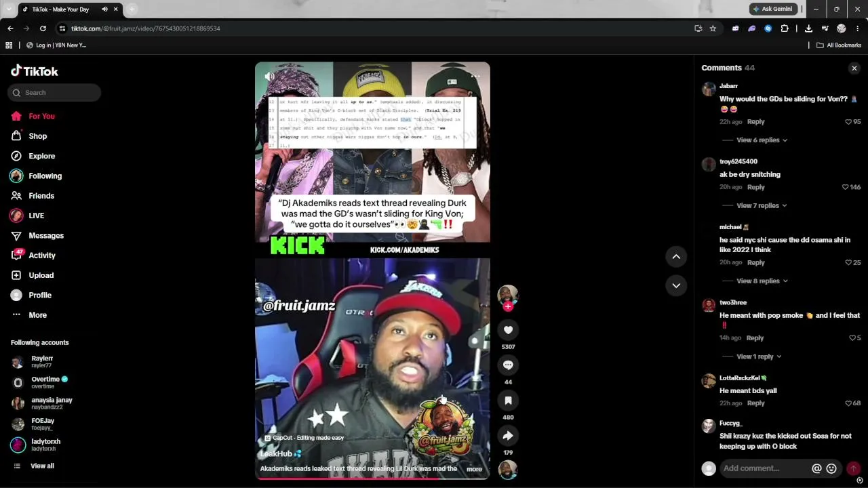Open the Explore page icon in sidebar
The width and height of the screenshot is (868, 488).
16,156
